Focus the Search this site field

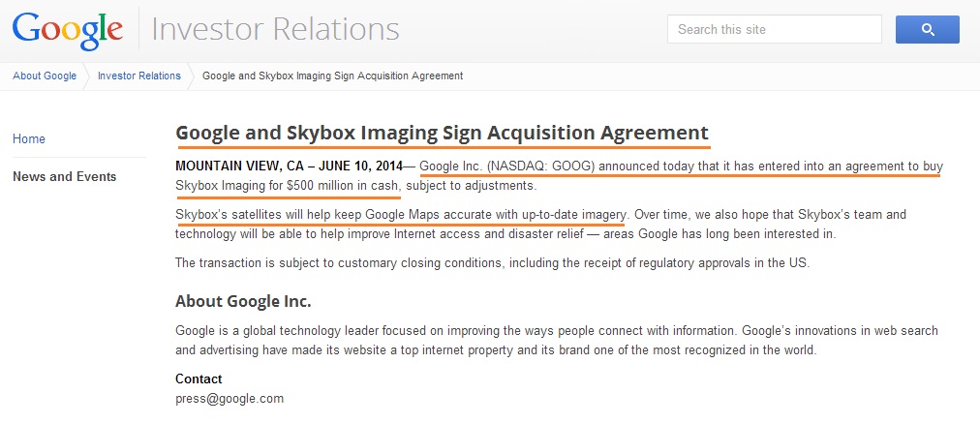(775, 29)
